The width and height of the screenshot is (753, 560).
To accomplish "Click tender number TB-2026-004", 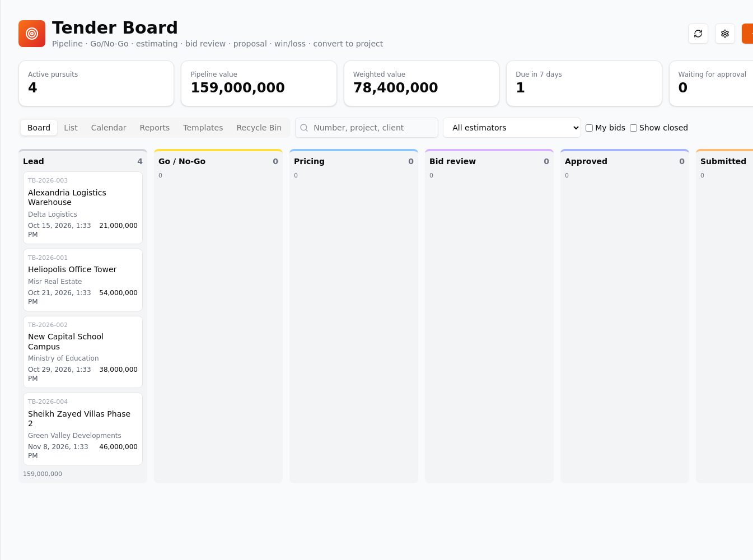I will pyautogui.click(x=48, y=402).
